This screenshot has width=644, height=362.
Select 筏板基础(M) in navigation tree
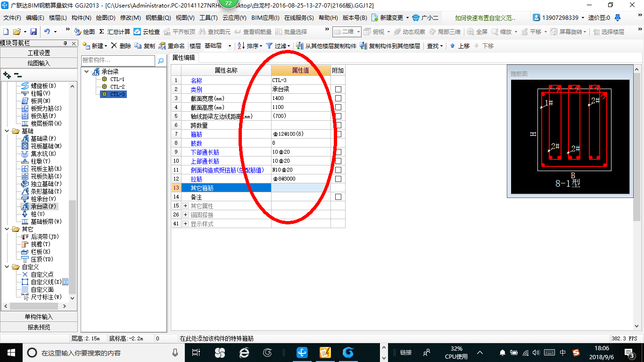(x=46, y=146)
